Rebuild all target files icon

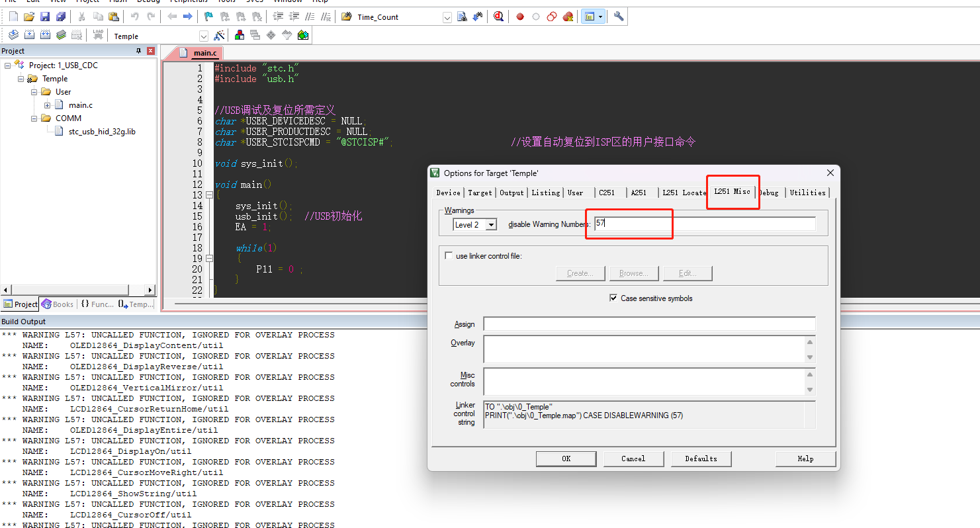coord(45,35)
